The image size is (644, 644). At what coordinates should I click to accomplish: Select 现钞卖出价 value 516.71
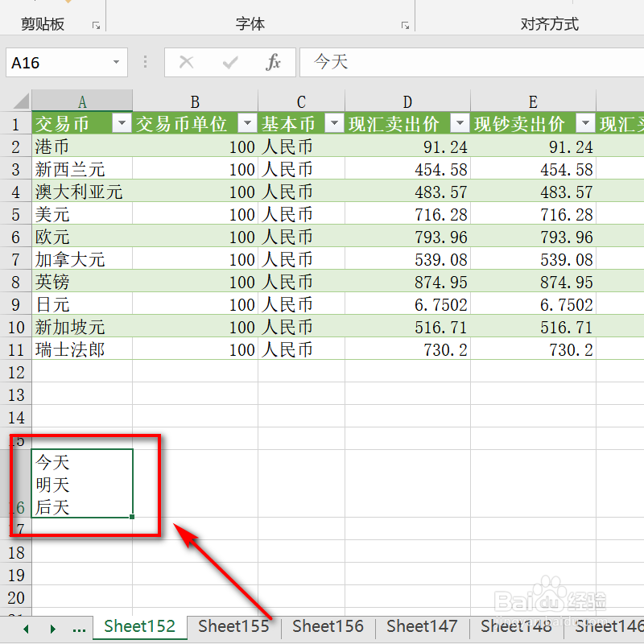[x=534, y=328]
